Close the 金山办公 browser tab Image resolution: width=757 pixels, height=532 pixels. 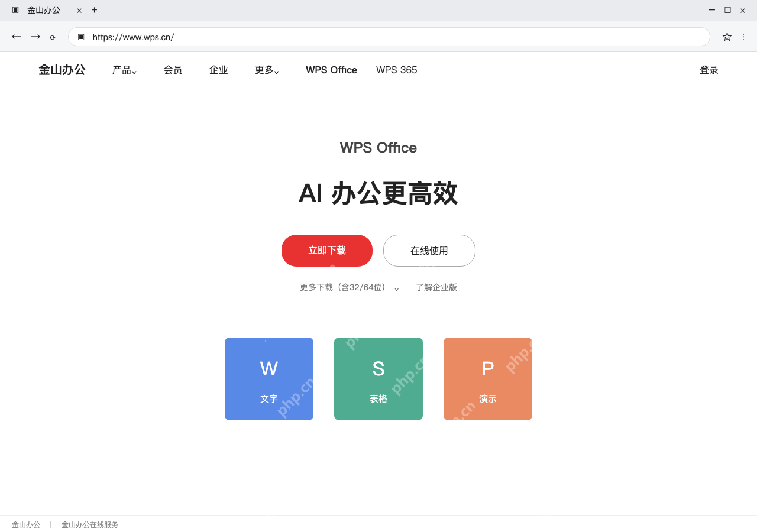(x=79, y=10)
